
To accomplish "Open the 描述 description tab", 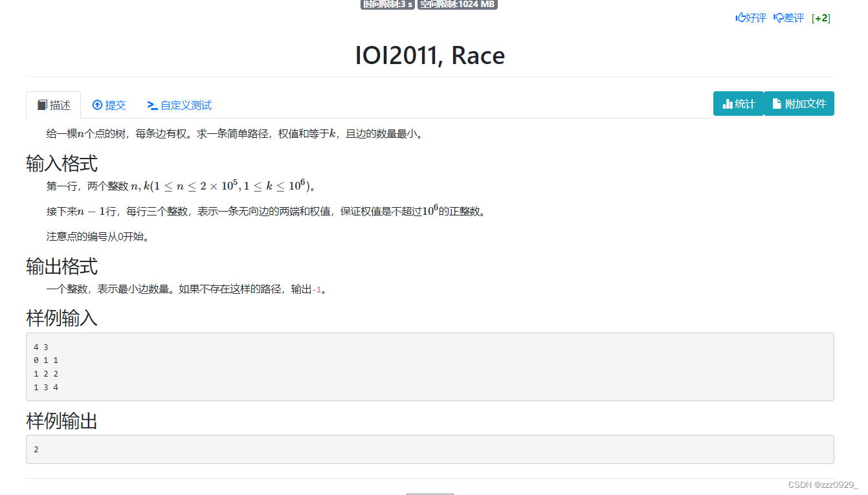I will click(54, 105).
